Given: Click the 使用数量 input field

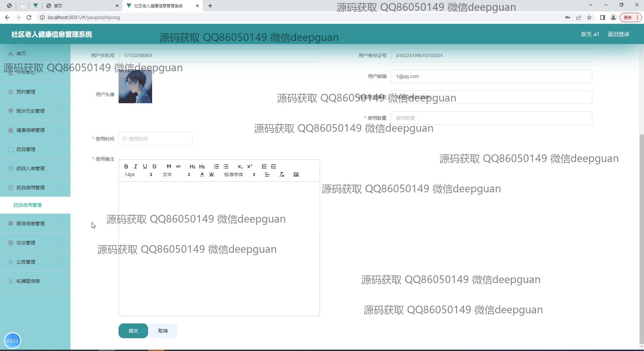Looking at the screenshot, I should click(x=491, y=118).
